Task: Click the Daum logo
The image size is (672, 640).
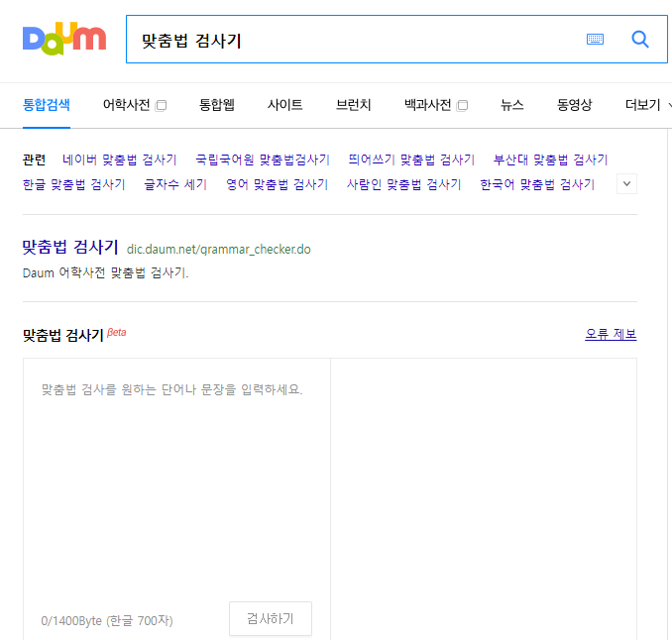Action: [64, 39]
